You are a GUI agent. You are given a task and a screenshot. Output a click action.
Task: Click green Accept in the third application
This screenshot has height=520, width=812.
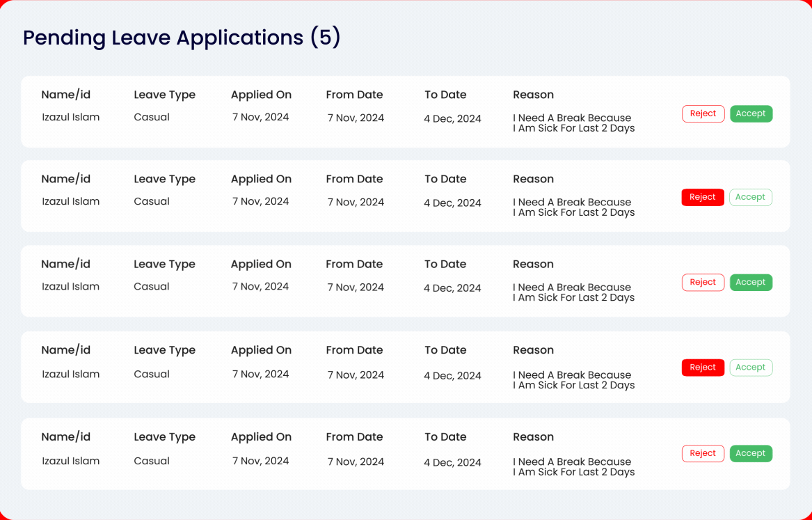click(751, 282)
